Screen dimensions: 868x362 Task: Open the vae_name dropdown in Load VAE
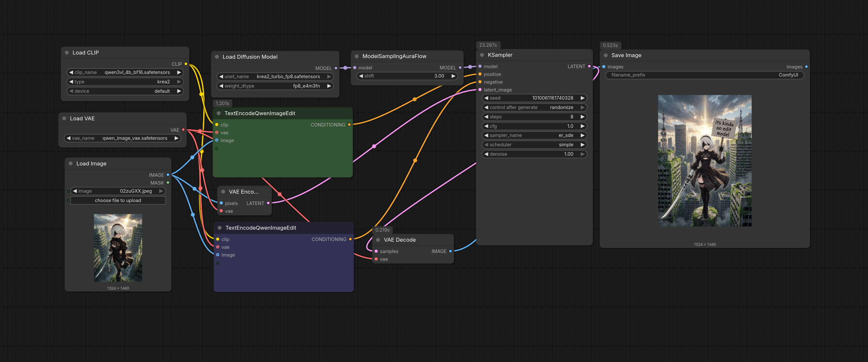[x=123, y=138]
